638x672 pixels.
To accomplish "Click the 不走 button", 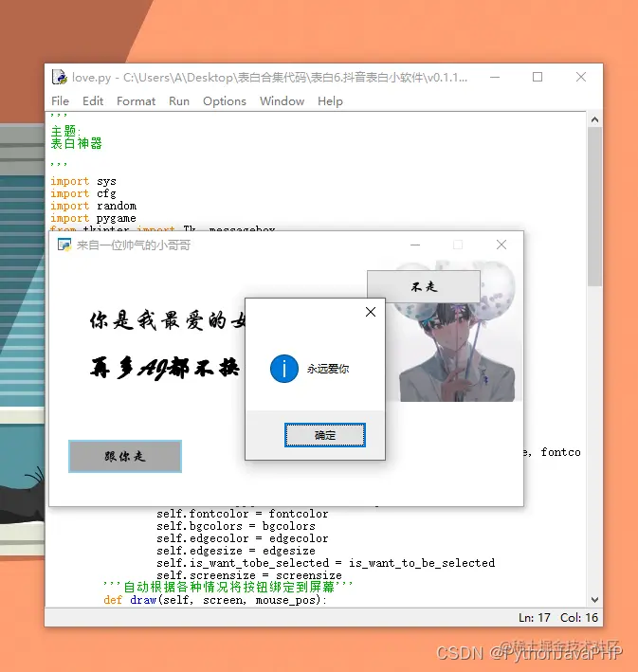I will click(424, 286).
